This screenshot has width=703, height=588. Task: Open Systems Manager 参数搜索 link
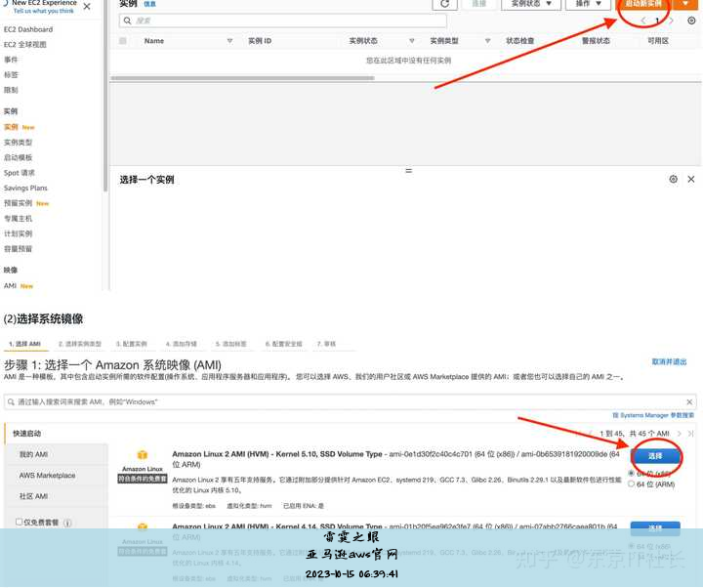pyautogui.click(x=653, y=415)
